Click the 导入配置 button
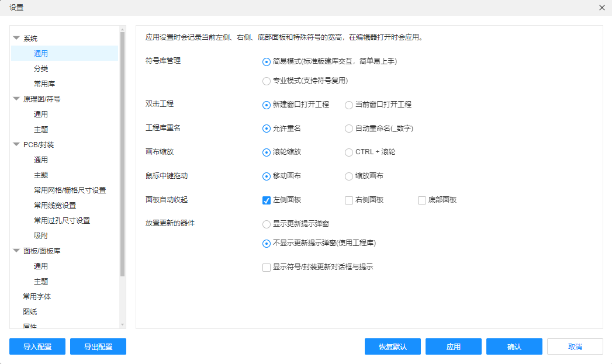Screen dimensions: 612x364 [x=37, y=346]
